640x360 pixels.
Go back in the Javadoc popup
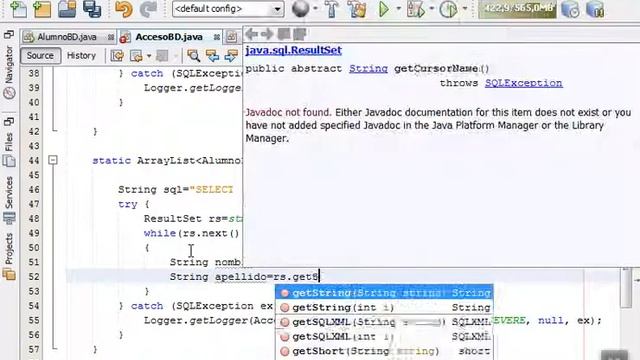[x=251, y=34]
